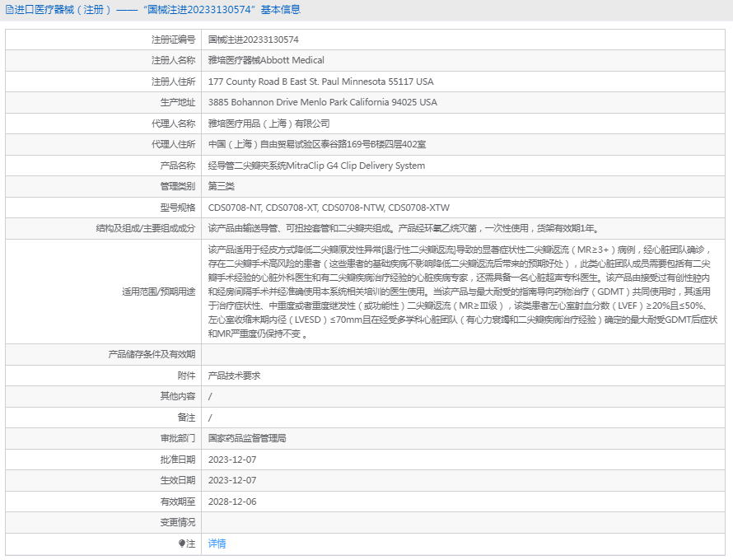Click the 注册人名称 label
The width and height of the screenshot is (733, 560).
point(174,60)
